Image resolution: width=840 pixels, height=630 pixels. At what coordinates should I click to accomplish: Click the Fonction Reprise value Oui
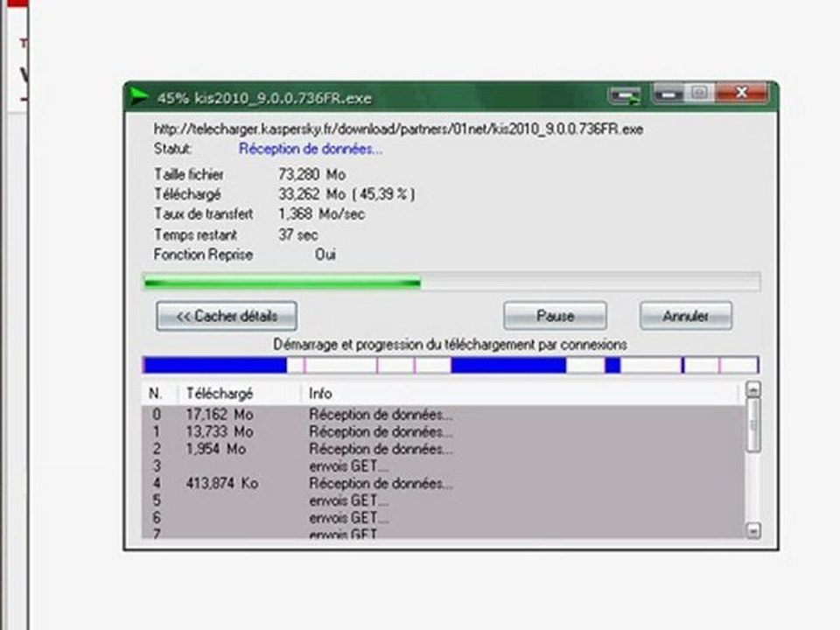tap(325, 255)
